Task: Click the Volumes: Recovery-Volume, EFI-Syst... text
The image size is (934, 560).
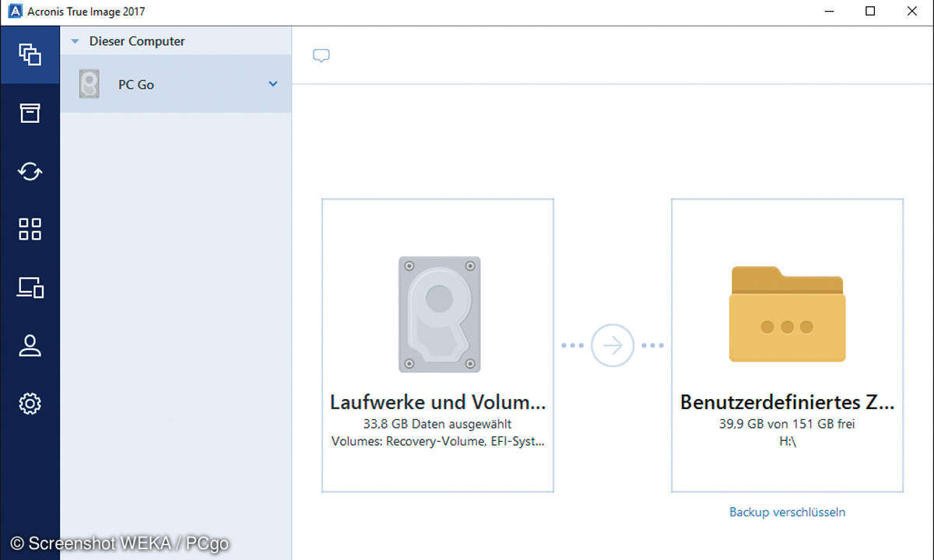Action: tap(437, 441)
